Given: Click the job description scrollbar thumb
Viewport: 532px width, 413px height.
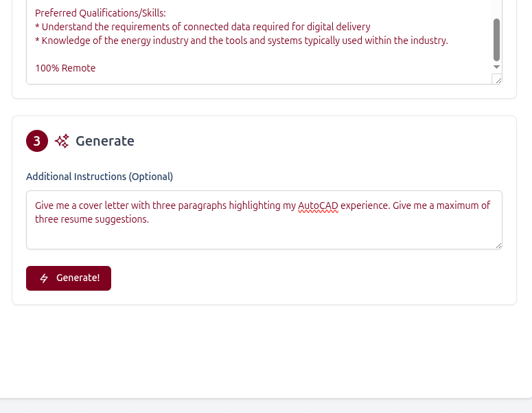Looking at the screenshot, I should click(x=496, y=39).
